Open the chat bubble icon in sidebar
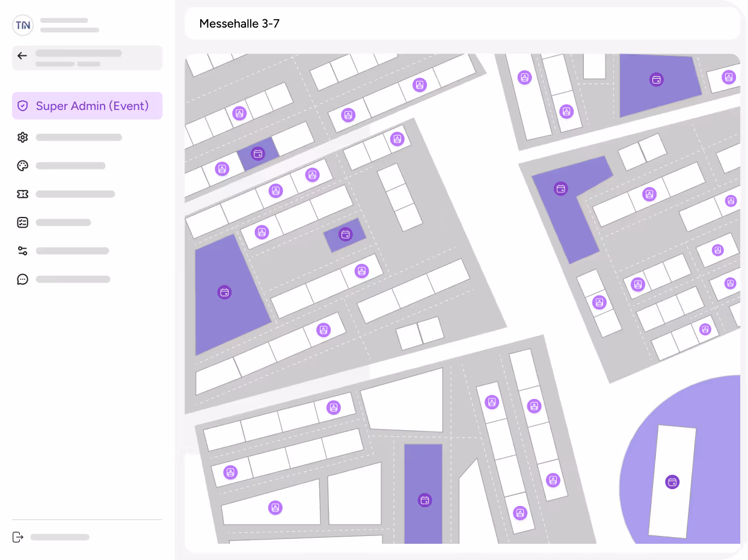The height and width of the screenshot is (560, 748). pos(23,279)
